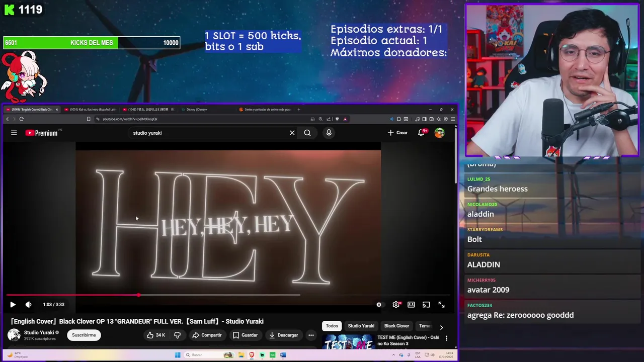Click chat username STARRYDREAMS
This screenshot has width=644, height=362.
tap(485, 230)
